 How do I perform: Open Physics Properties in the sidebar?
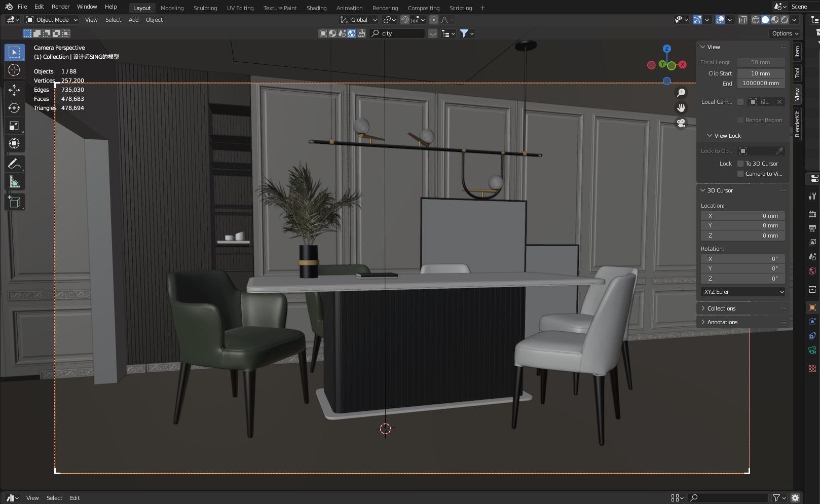coord(812,335)
